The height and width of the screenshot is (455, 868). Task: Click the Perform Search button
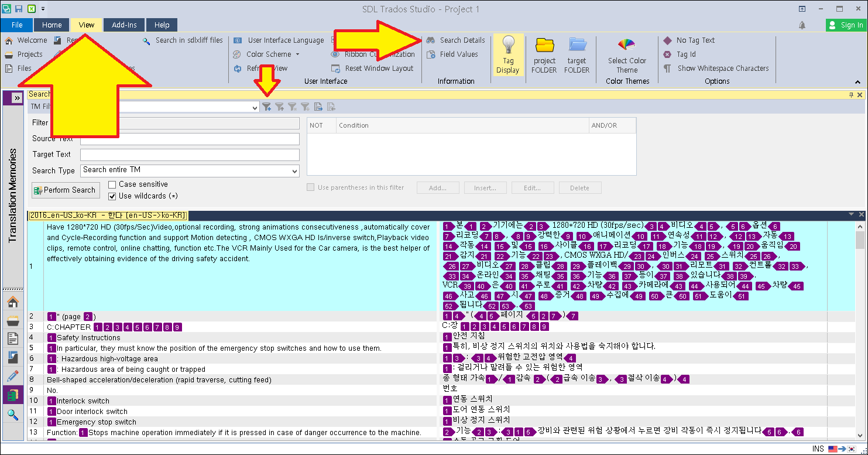(x=65, y=190)
